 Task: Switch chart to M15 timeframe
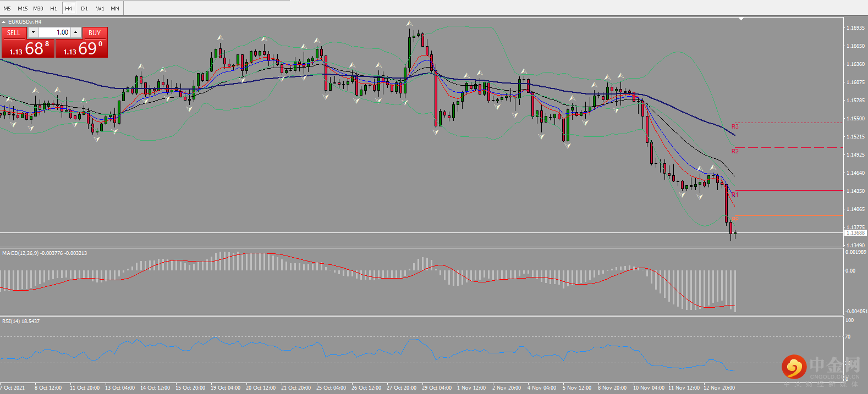click(23, 8)
